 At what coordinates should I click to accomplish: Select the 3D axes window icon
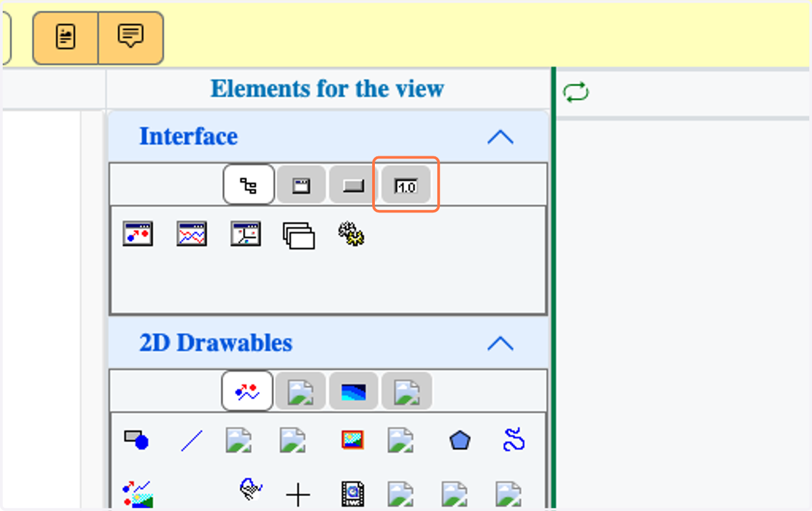(245, 234)
